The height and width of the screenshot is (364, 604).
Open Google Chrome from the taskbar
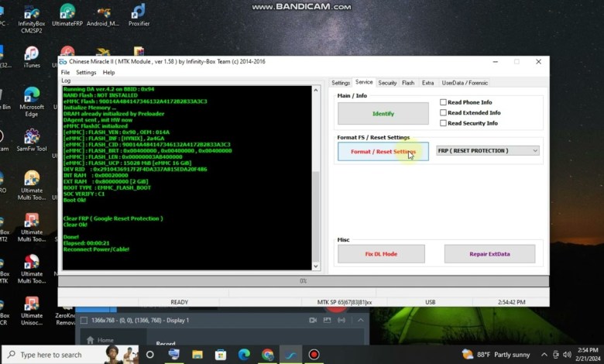[267, 355]
